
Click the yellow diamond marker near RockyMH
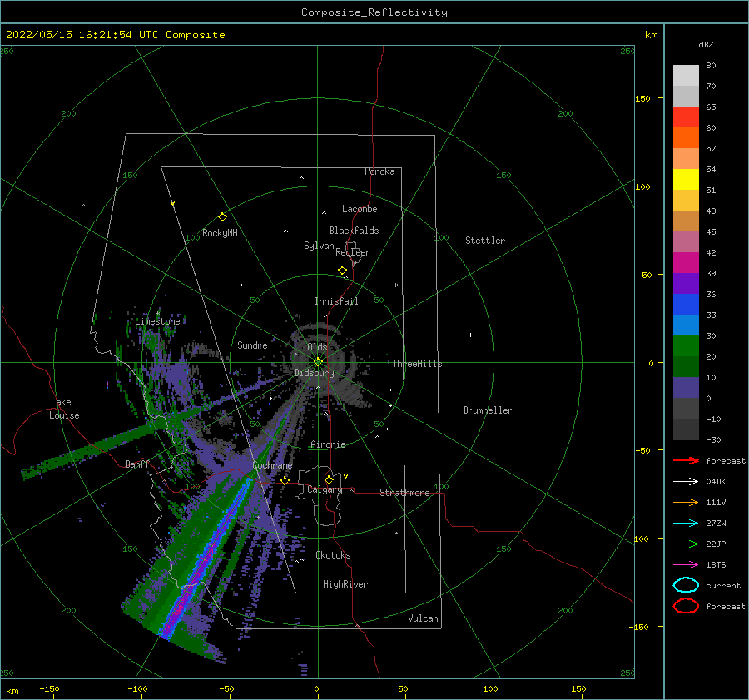[x=222, y=217]
